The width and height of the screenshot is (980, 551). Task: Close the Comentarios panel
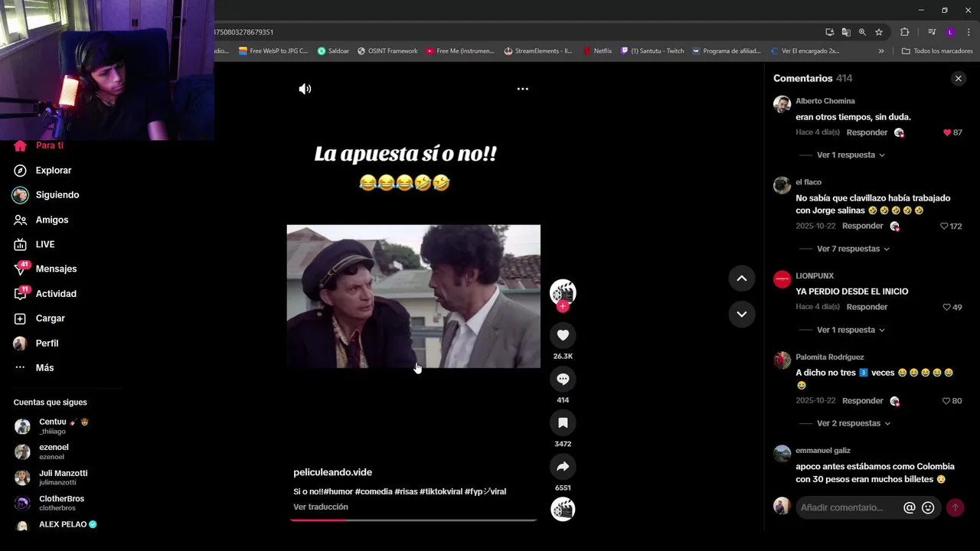pyautogui.click(x=958, y=79)
